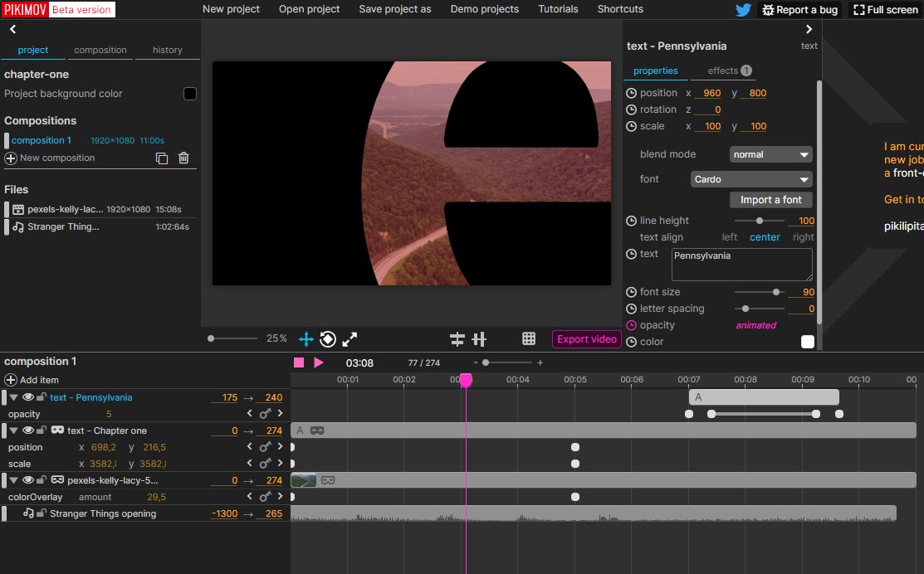924x574 pixels.
Task: Open the blend mode dropdown
Action: click(x=770, y=154)
